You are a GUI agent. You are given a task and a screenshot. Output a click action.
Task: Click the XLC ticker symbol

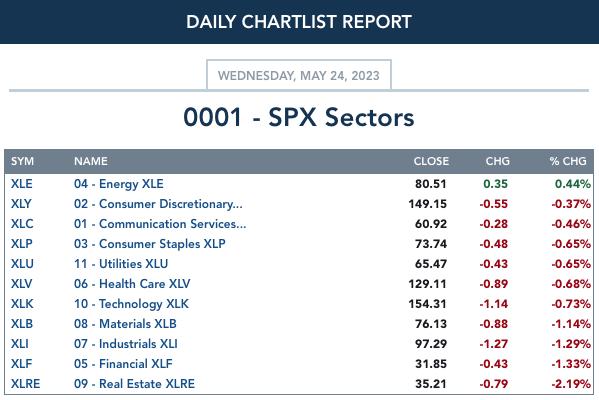click(22, 223)
